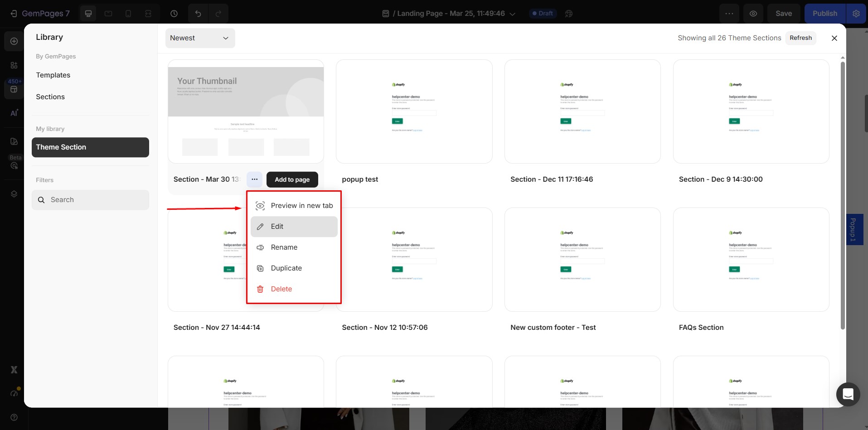Select the FAQs Section thumbnail

(751, 260)
